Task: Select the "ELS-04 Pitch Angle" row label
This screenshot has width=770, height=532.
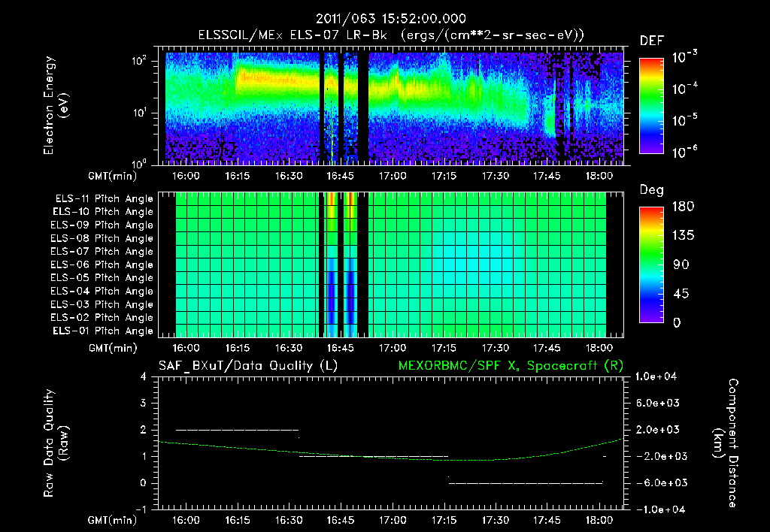Action: tap(102, 292)
